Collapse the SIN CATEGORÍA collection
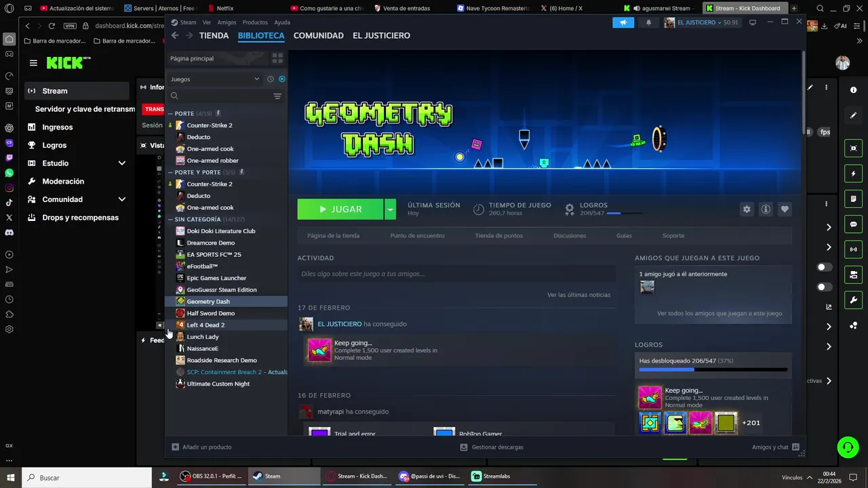 click(x=171, y=220)
